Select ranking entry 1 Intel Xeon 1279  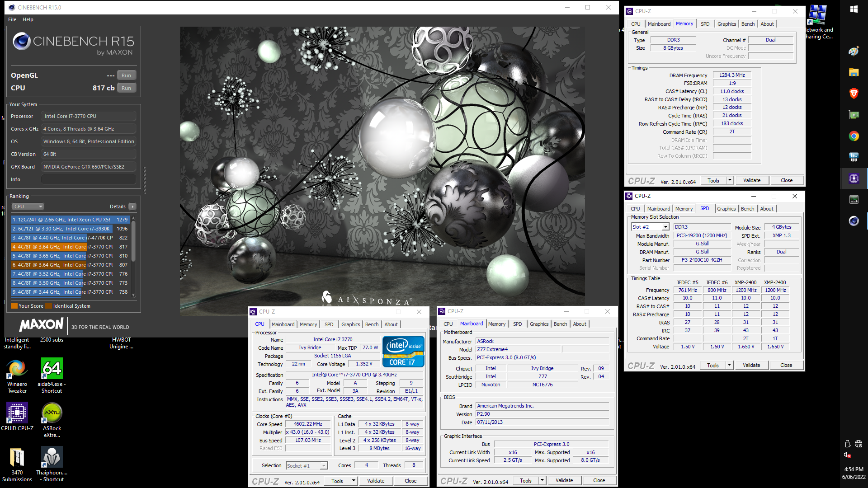click(x=71, y=220)
